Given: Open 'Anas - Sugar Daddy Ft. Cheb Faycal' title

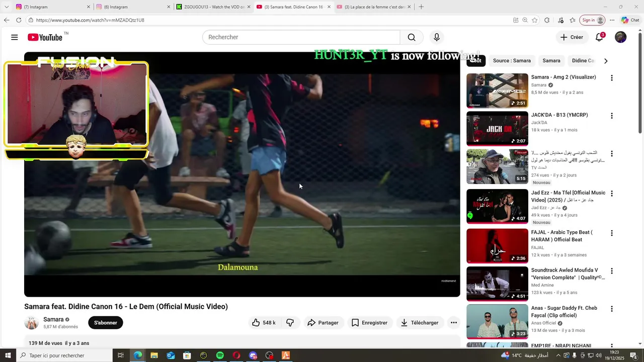Looking at the screenshot, I should point(564,312).
